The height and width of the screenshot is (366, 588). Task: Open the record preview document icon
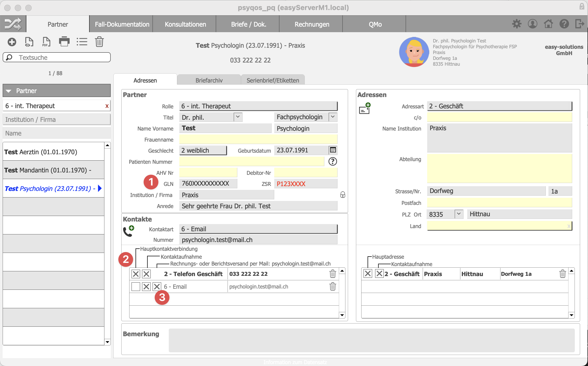29,42
